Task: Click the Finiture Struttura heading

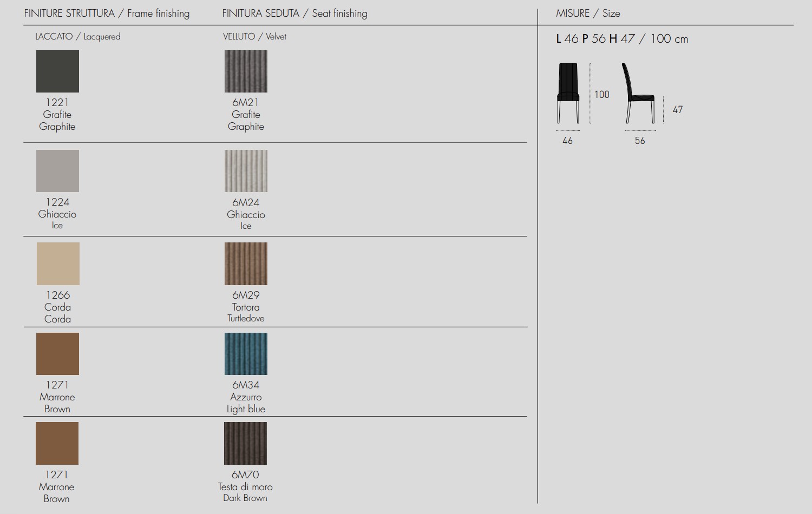Action: pos(107,14)
